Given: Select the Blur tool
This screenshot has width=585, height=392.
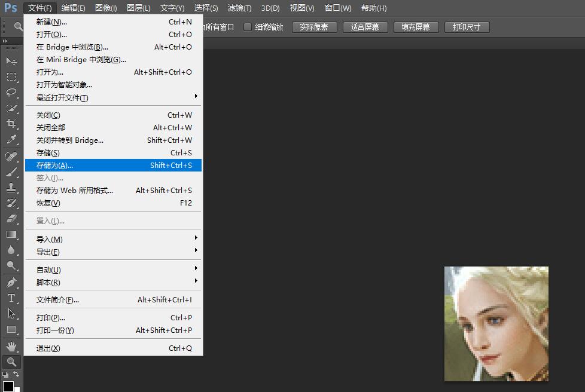Looking at the screenshot, I should [11, 250].
